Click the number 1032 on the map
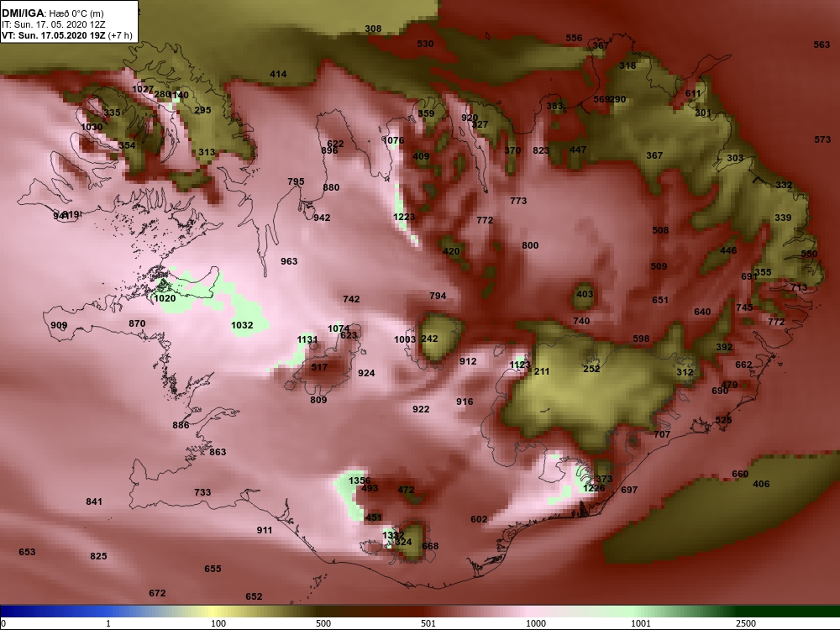The image size is (840, 630). 242,325
